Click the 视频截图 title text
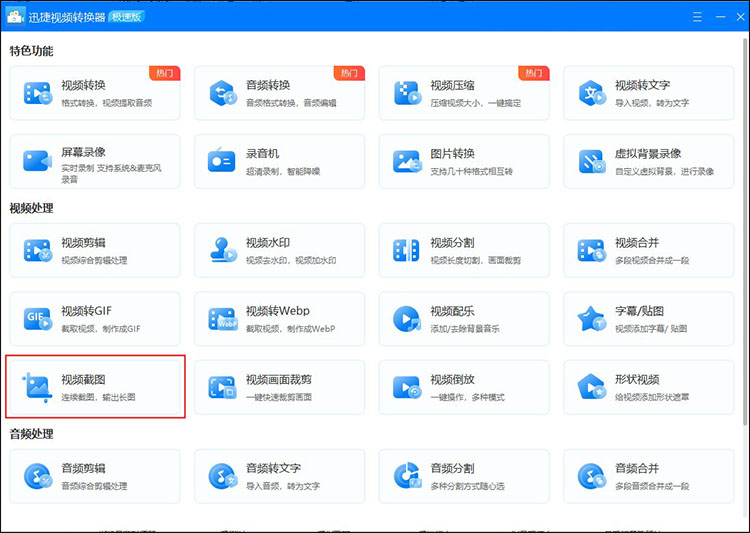 coord(83,379)
